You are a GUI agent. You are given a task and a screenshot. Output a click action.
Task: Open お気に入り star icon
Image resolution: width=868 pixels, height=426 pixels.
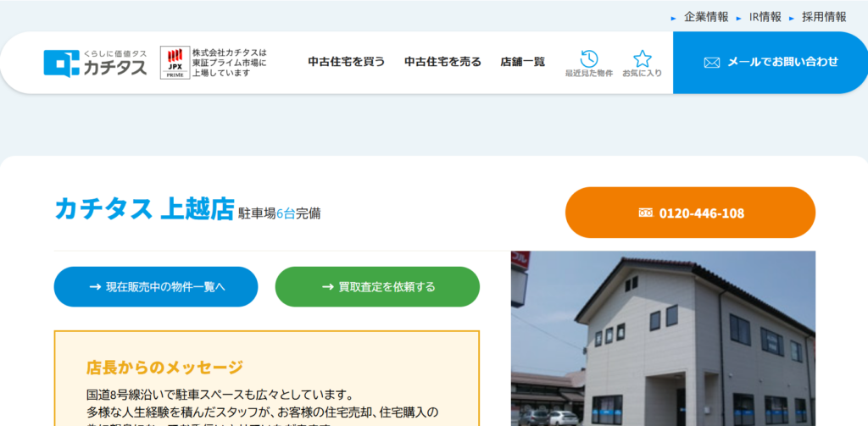coord(643,58)
